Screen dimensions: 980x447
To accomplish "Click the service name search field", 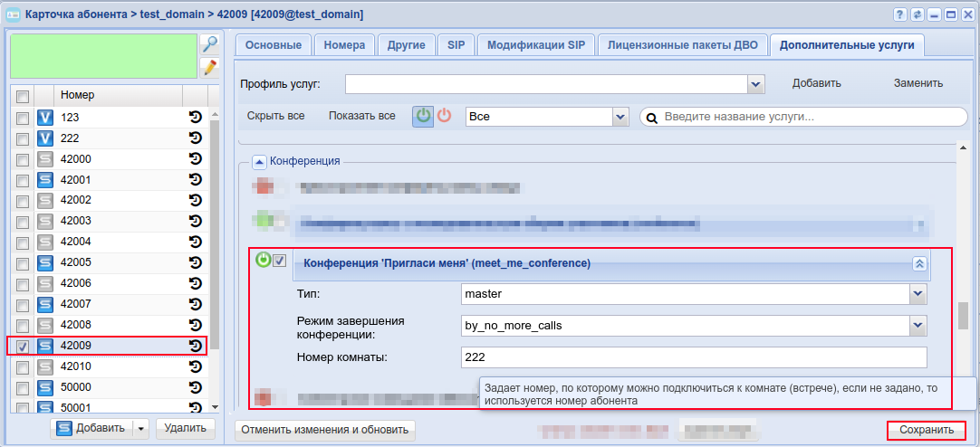I will 803,117.
